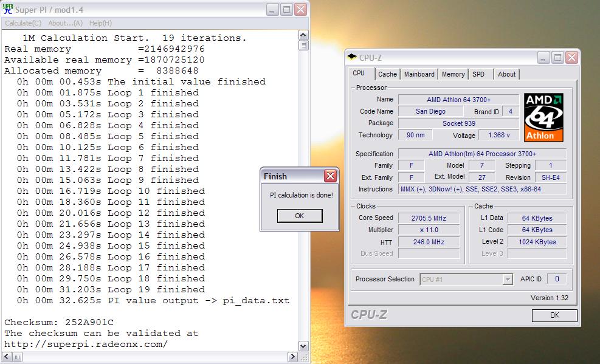Click the 'Version 1.32' label in CPU-Z
Viewport: 600px width, 364px height.
tap(550, 298)
